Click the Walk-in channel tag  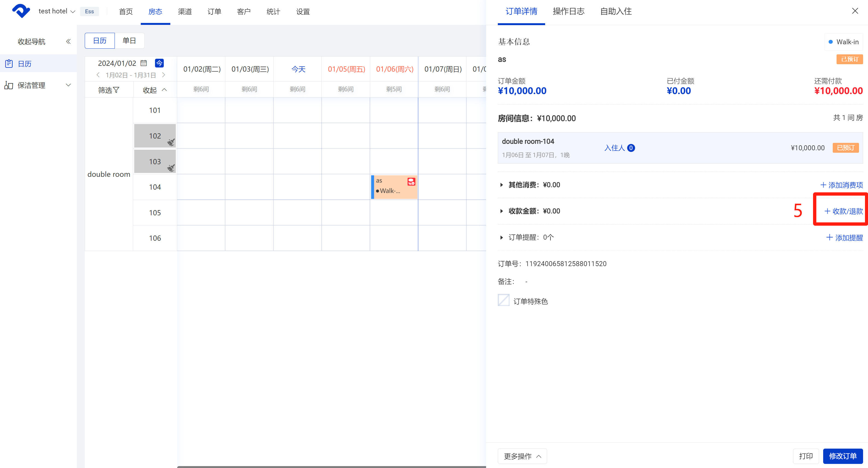click(843, 42)
